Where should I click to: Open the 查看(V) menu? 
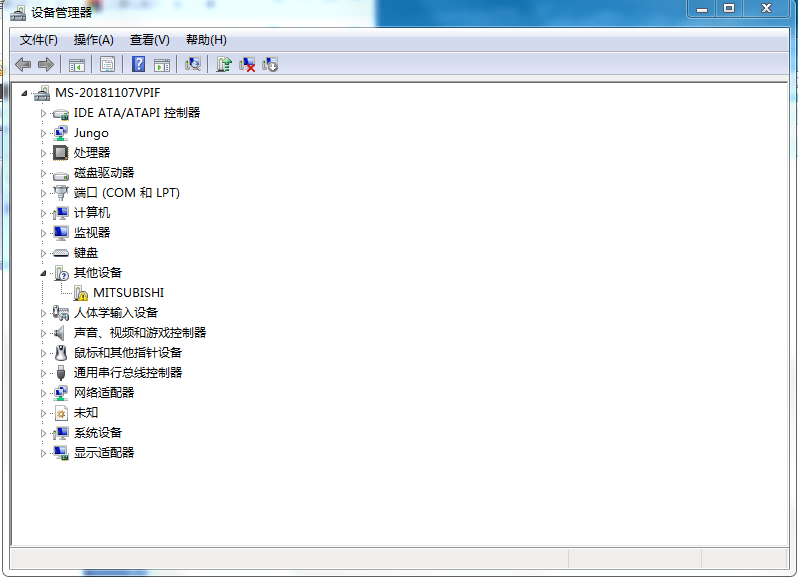pos(150,40)
